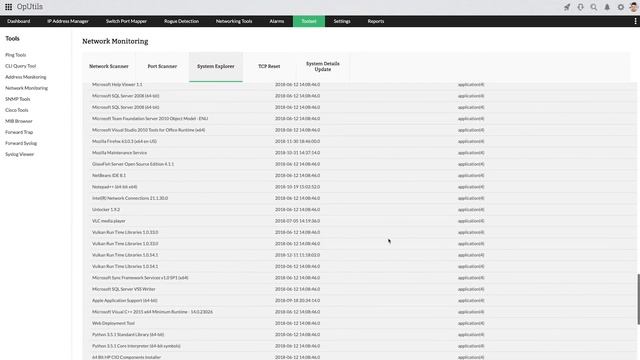The image size is (640, 360).
Task: Click the settings gear icon
Action: pos(621,7)
